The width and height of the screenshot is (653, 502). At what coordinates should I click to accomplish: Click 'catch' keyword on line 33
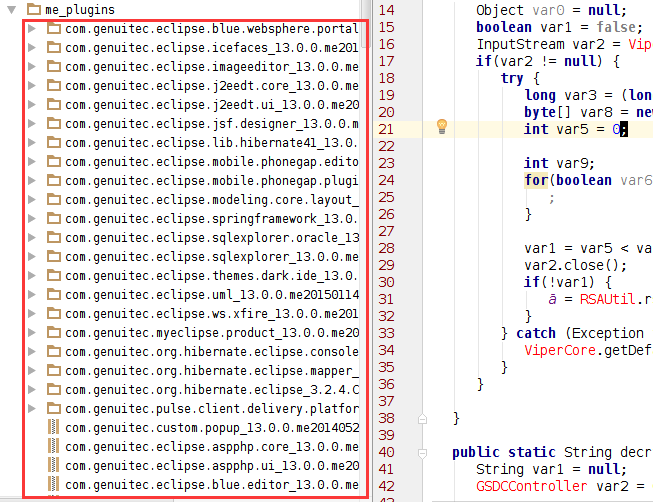pyautogui.click(x=536, y=333)
